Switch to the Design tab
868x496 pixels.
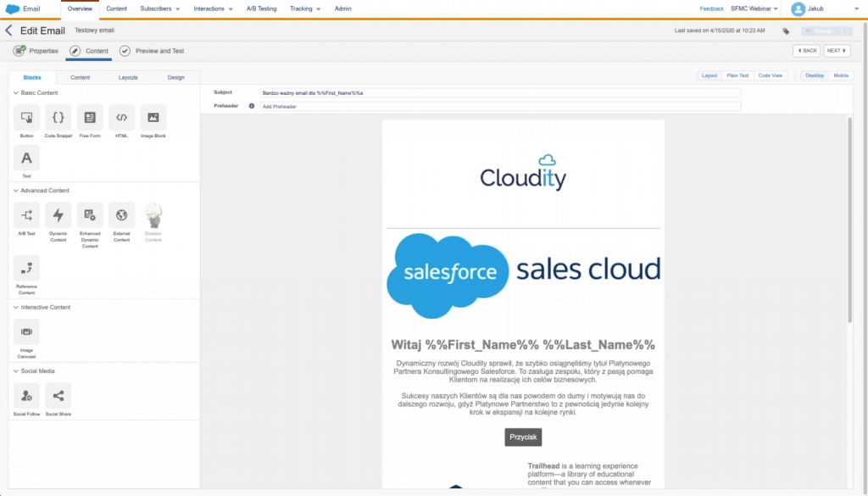176,77
